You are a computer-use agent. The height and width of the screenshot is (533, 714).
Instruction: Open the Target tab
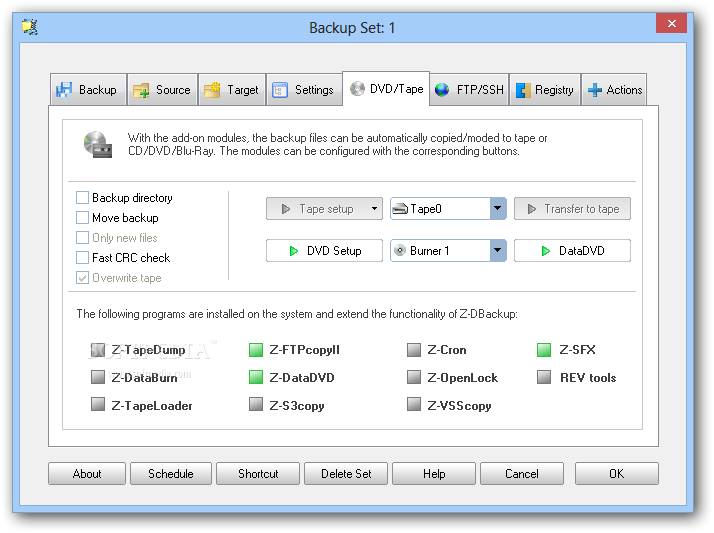coord(232,90)
